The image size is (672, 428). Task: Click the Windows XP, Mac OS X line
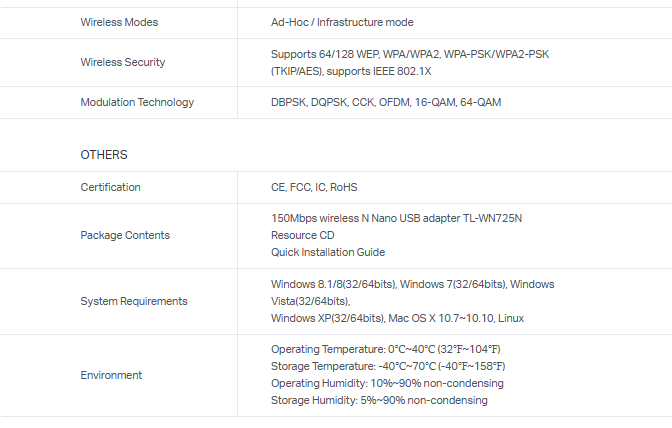(x=397, y=318)
